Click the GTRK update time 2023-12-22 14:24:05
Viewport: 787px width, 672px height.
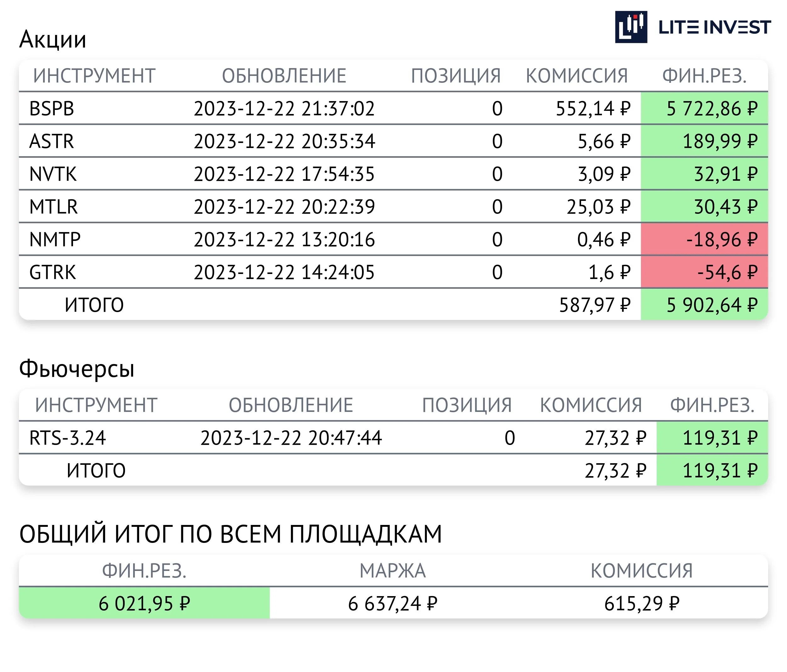coord(284,272)
